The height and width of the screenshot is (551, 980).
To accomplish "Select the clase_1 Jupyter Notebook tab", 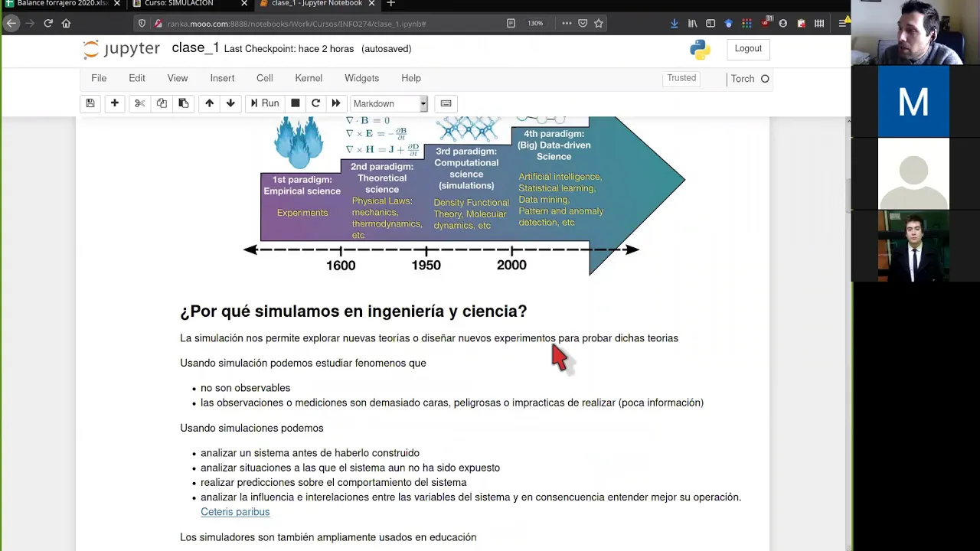I will click(x=316, y=4).
